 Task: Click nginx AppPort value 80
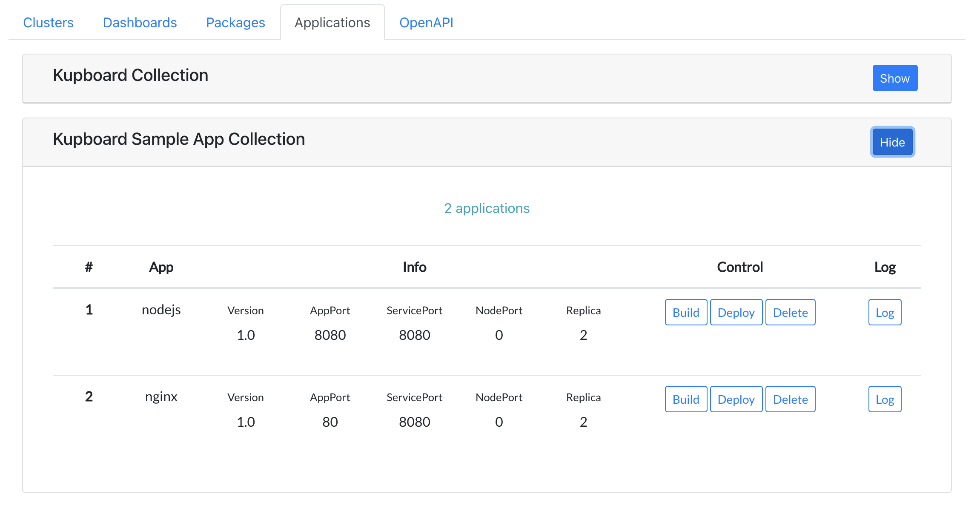click(x=330, y=422)
